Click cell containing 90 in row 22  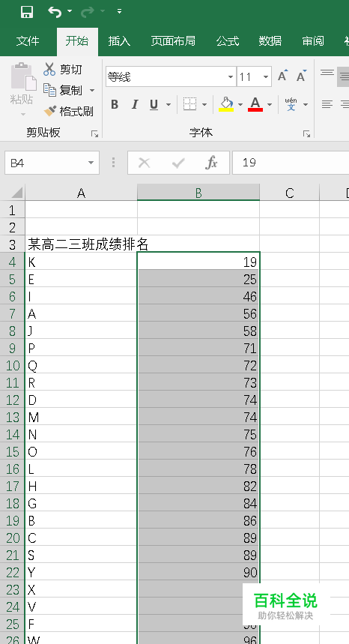click(x=198, y=573)
